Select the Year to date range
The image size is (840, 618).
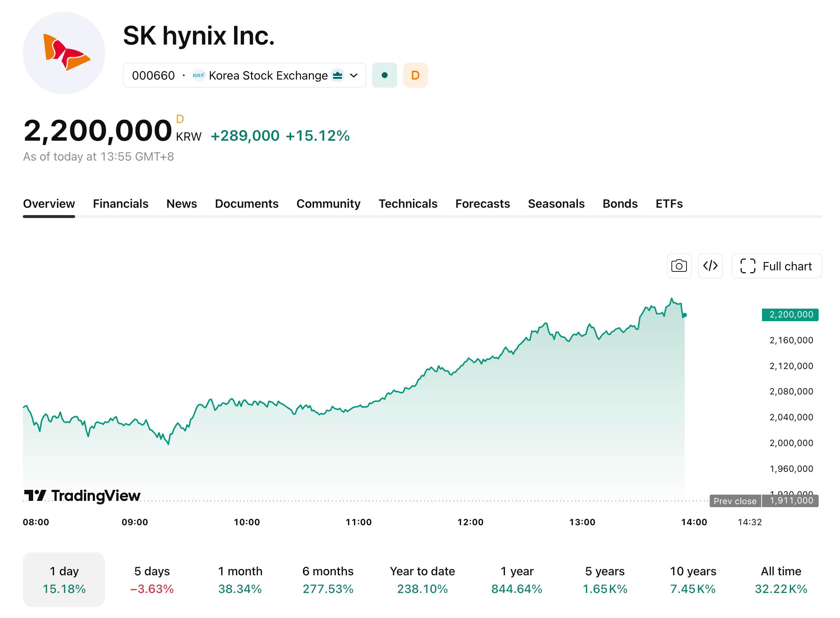point(423,579)
